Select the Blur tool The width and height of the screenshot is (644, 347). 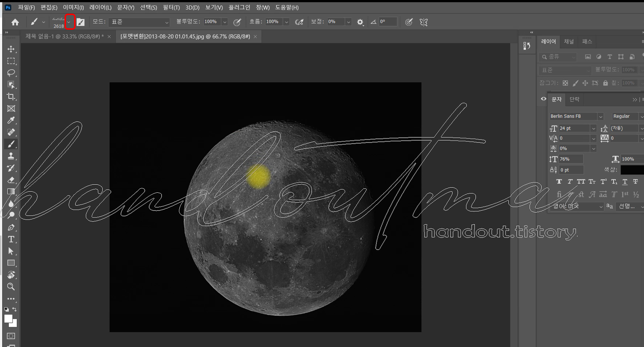11,203
